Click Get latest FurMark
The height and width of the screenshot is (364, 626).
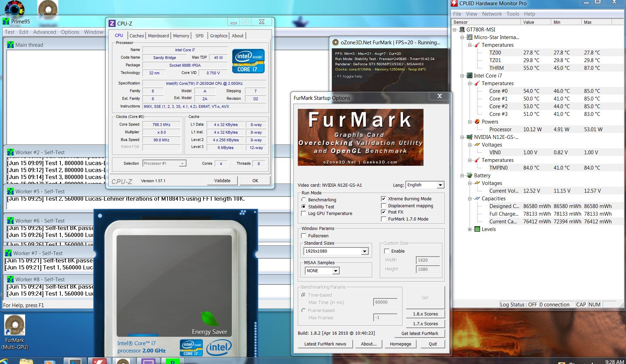point(420,333)
